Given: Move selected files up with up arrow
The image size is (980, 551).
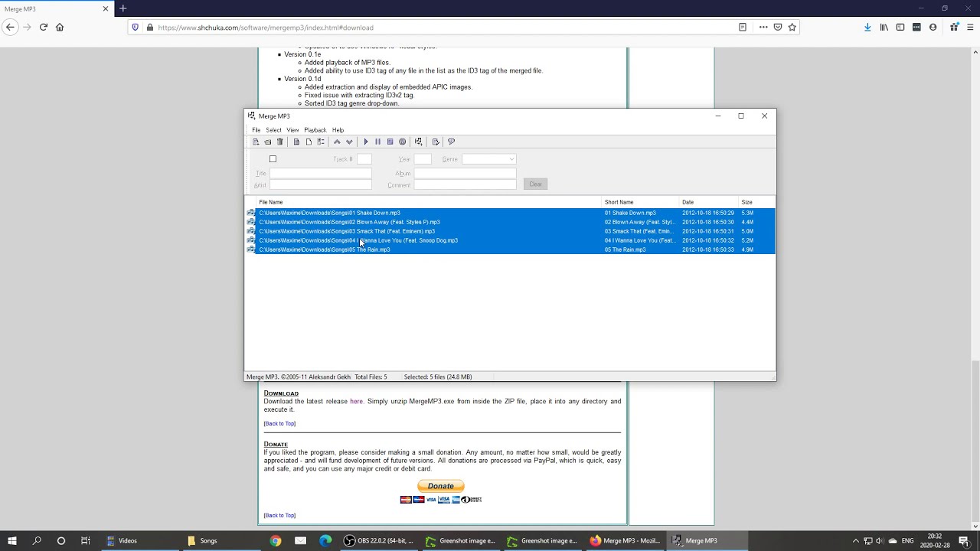Looking at the screenshot, I should tap(337, 142).
